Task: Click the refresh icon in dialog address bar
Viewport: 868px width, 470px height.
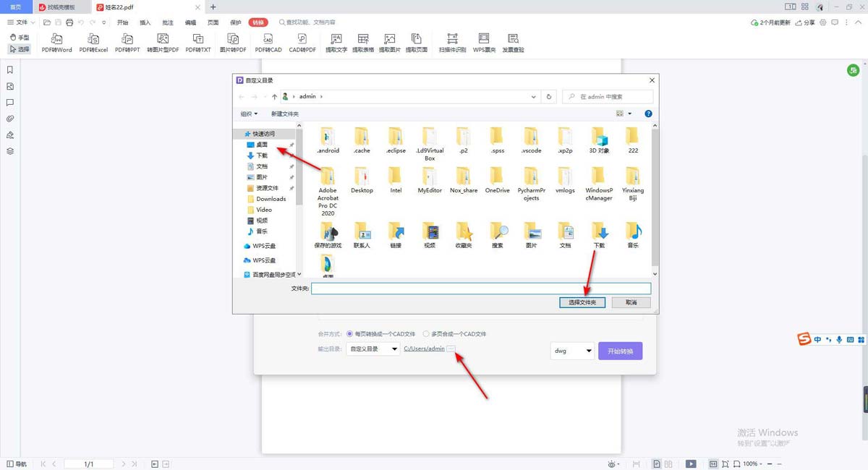Action: (x=550, y=96)
